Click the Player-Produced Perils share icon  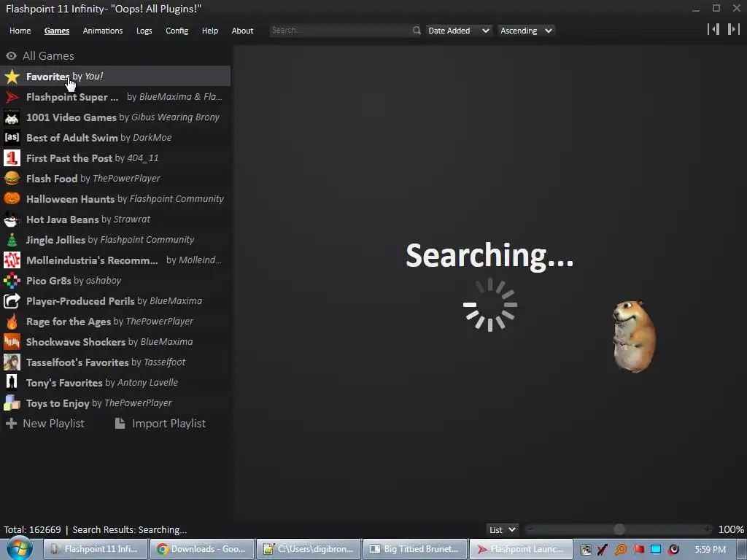12,301
